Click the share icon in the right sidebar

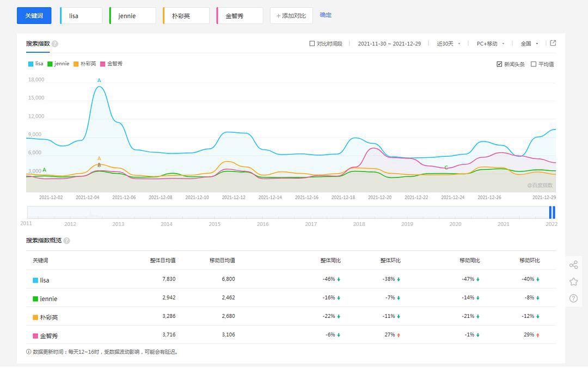tap(573, 265)
